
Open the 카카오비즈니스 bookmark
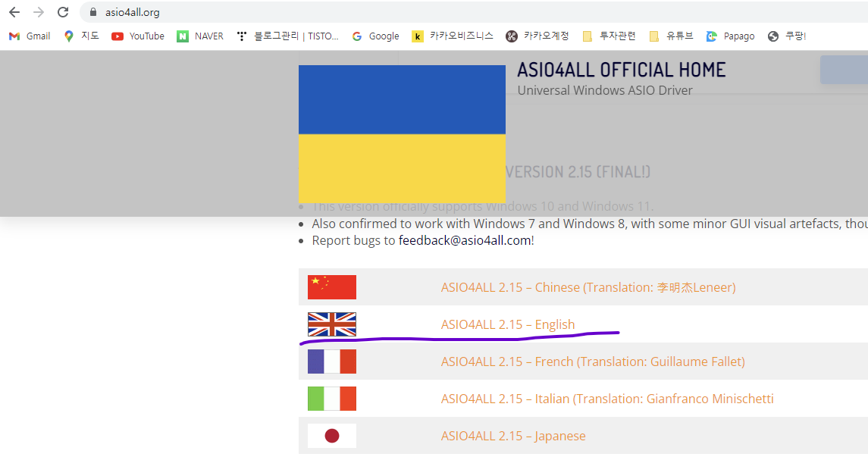click(x=453, y=36)
